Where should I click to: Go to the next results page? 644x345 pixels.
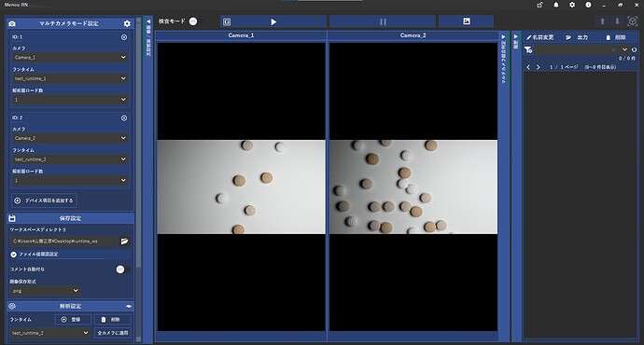click(x=538, y=67)
